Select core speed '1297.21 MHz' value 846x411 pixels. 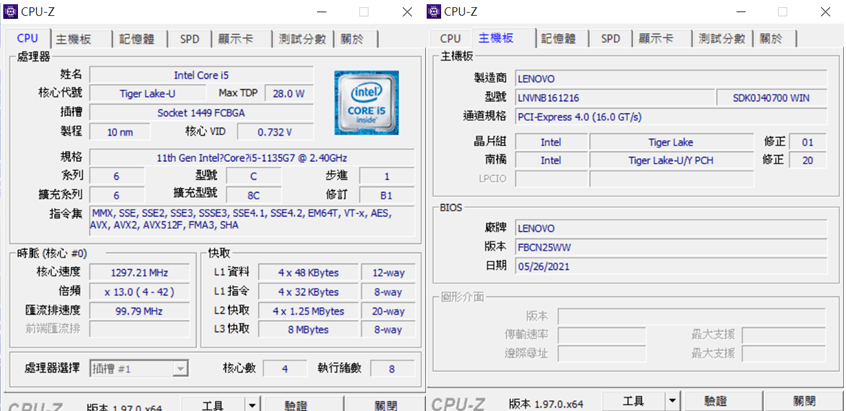coord(139,272)
